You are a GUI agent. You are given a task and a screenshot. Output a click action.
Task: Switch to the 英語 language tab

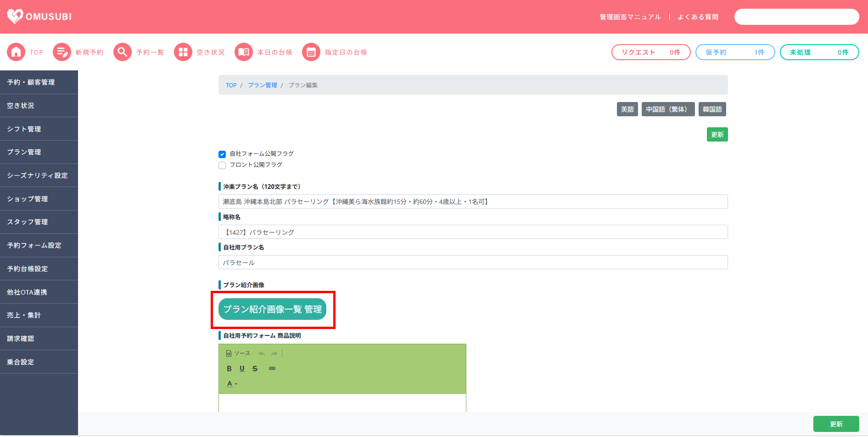point(627,109)
